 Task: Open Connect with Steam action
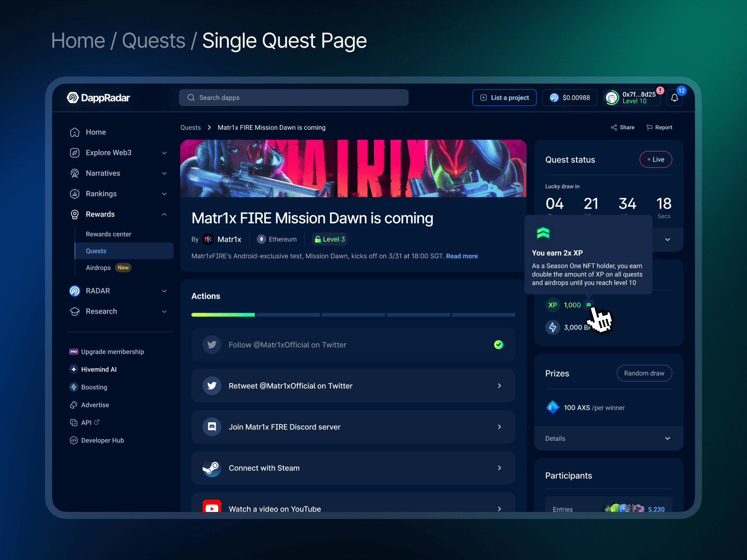(353, 468)
